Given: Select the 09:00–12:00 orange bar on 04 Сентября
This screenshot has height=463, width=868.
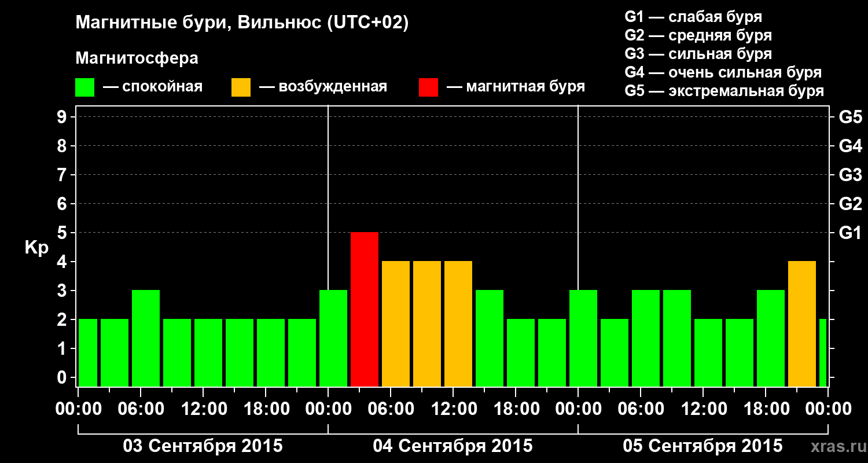Looking at the screenshot, I should (x=427, y=324).
